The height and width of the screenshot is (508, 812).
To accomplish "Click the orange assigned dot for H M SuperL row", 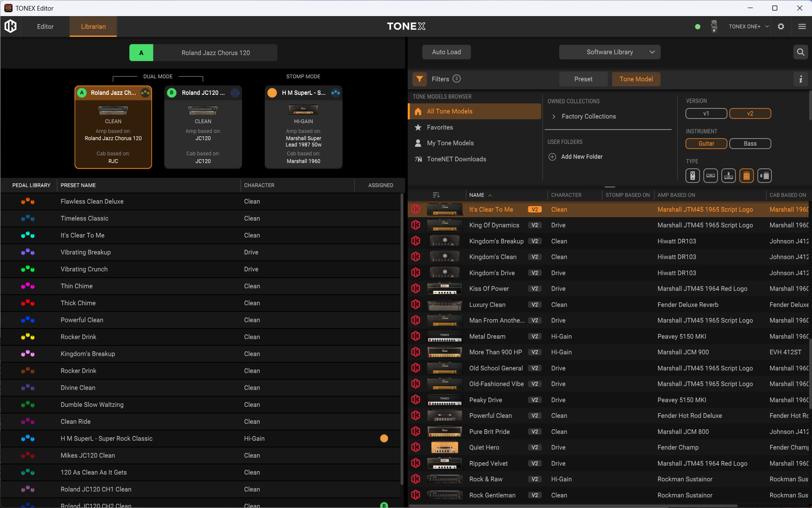I will click(x=384, y=439).
